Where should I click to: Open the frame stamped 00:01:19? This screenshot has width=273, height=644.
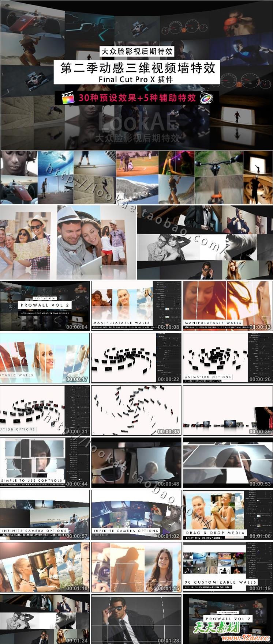[x=228, y=567]
